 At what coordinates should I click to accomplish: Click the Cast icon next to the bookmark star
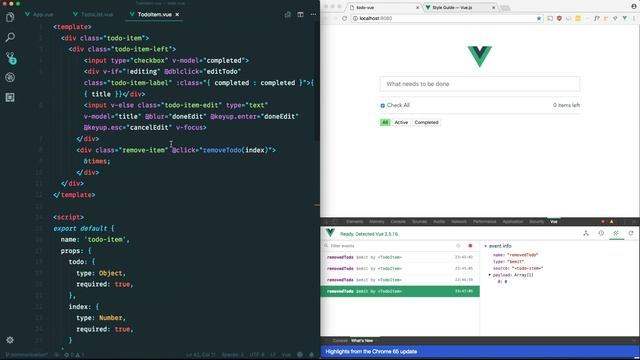tap(550, 18)
